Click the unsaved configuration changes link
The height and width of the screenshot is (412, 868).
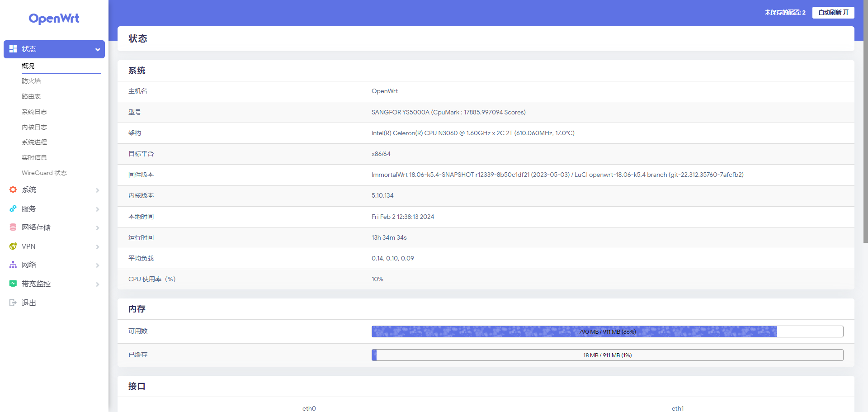point(785,13)
